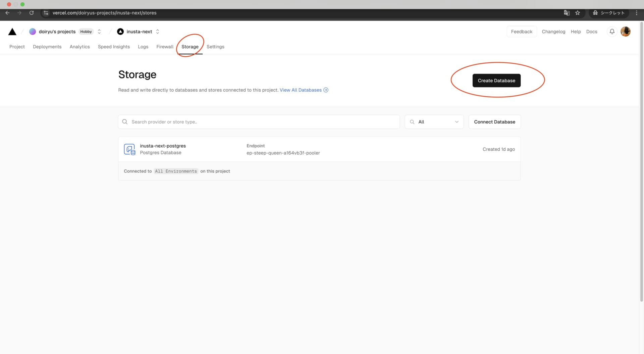Expand the inusta-next project switcher

pyautogui.click(x=158, y=32)
